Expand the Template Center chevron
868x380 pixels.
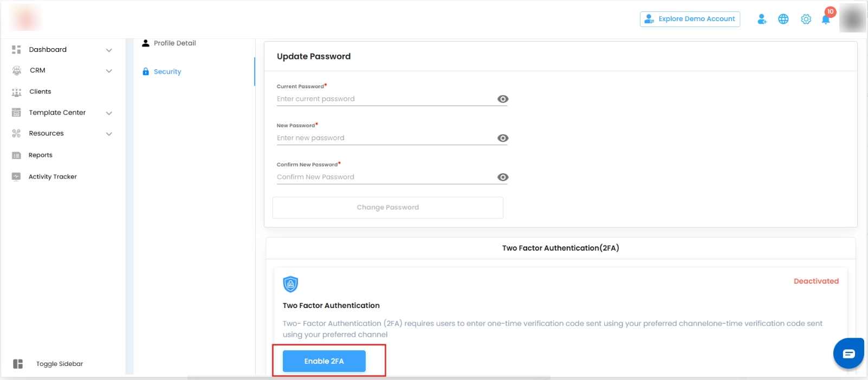coord(109,113)
